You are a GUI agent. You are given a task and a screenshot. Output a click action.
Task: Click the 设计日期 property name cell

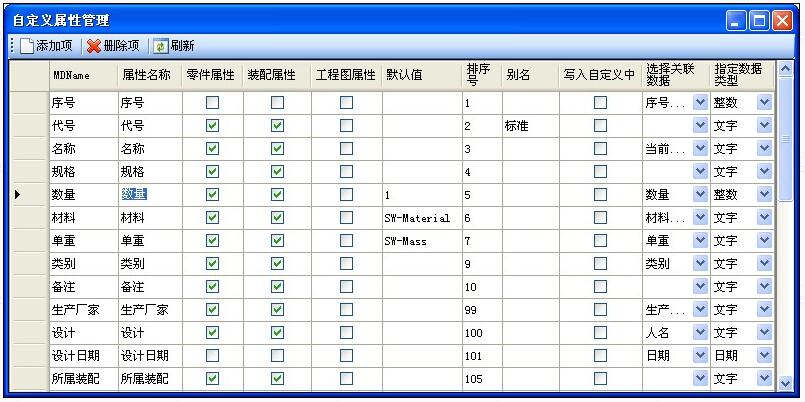(x=149, y=355)
